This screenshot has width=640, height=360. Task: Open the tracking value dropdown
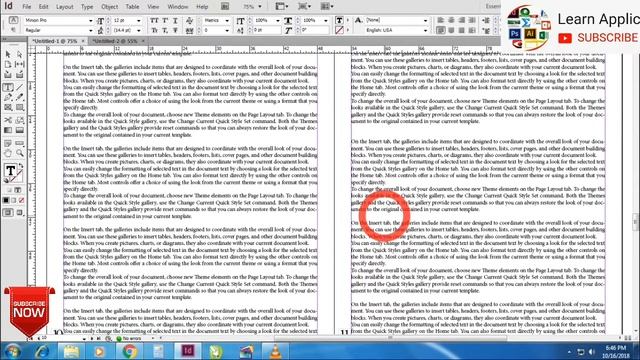pyautogui.click(x=227, y=31)
